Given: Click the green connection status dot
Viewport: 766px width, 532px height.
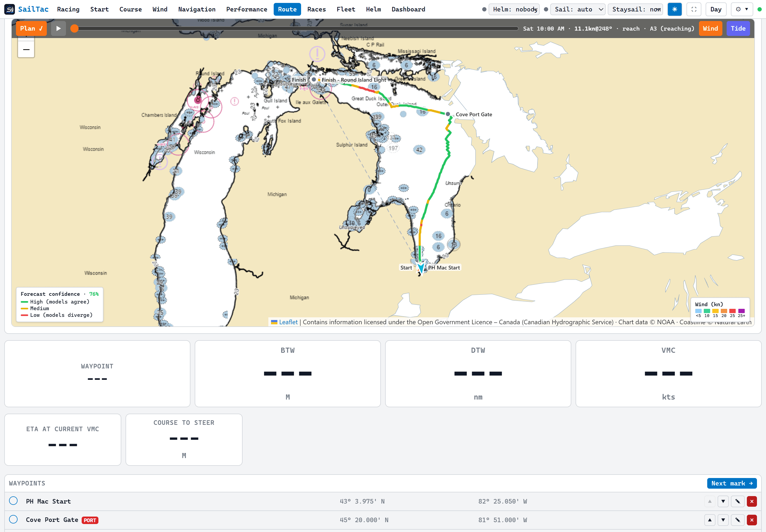Looking at the screenshot, I should tap(760, 9).
